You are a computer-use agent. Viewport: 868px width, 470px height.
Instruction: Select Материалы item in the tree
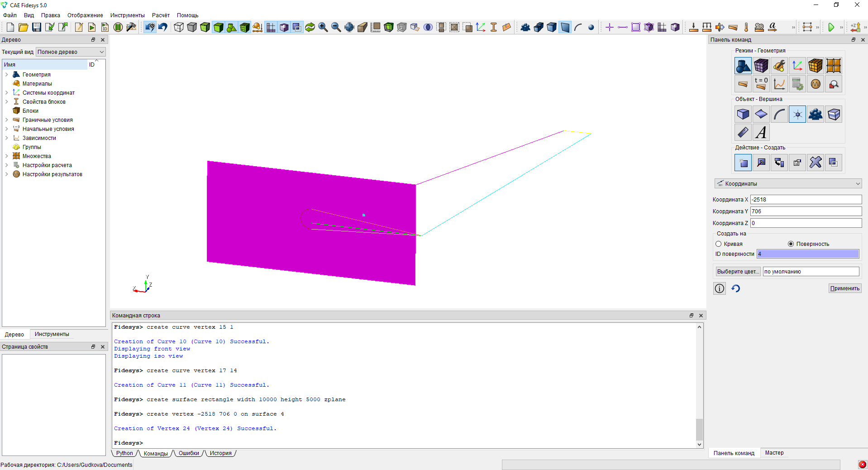coord(37,84)
